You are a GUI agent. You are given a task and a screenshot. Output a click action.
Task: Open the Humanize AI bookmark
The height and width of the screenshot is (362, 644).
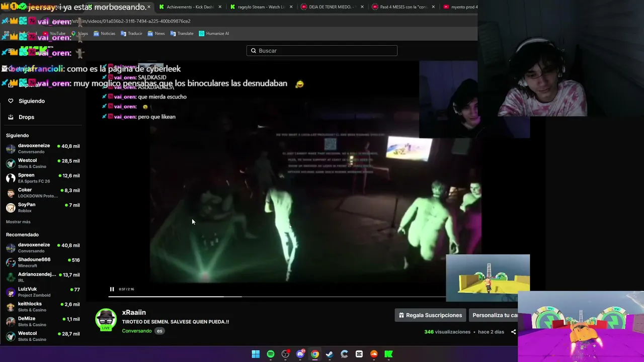pyautogui.click(x=214, y=34)
